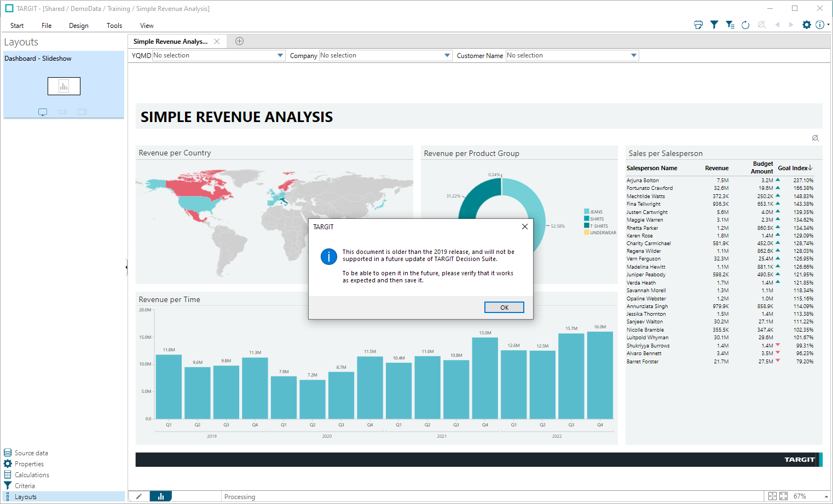Click OK in the TARGIT dialog

[x=504, y=308]
